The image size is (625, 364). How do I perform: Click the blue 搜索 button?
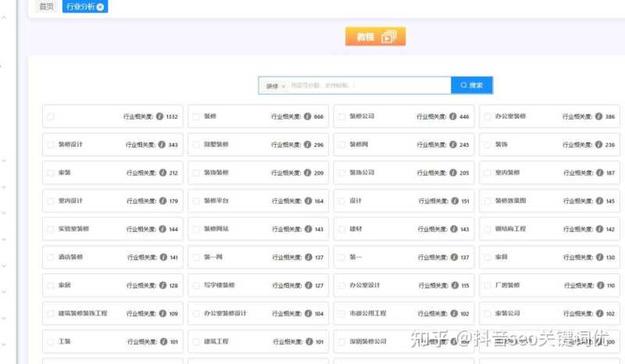(472, 85)
